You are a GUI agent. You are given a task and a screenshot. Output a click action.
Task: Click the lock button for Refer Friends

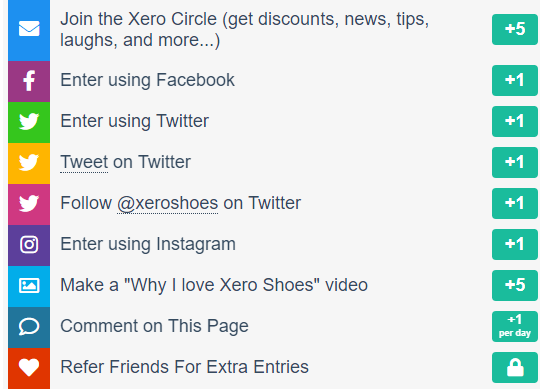click(515, 367)
